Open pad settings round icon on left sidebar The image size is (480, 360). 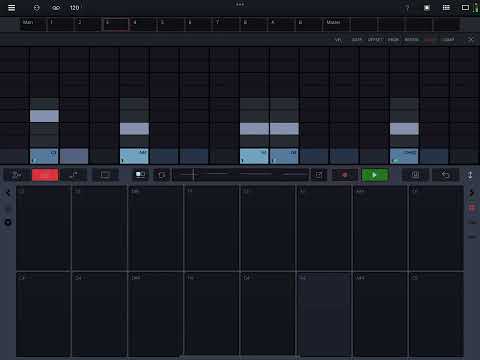(8, 222)
